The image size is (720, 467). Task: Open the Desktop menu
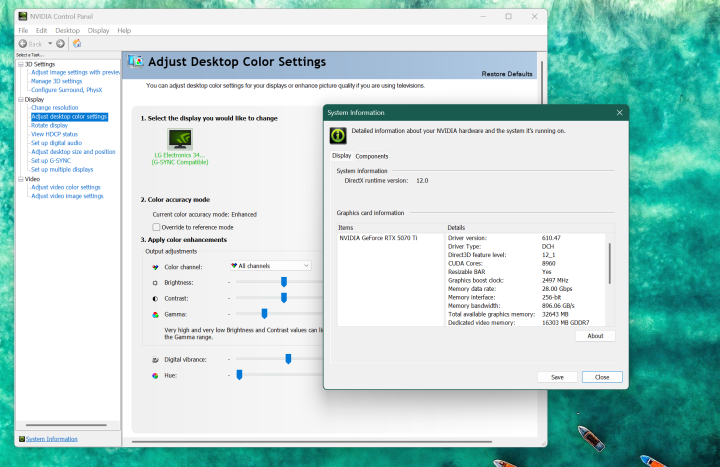click(x=68, y=30)
